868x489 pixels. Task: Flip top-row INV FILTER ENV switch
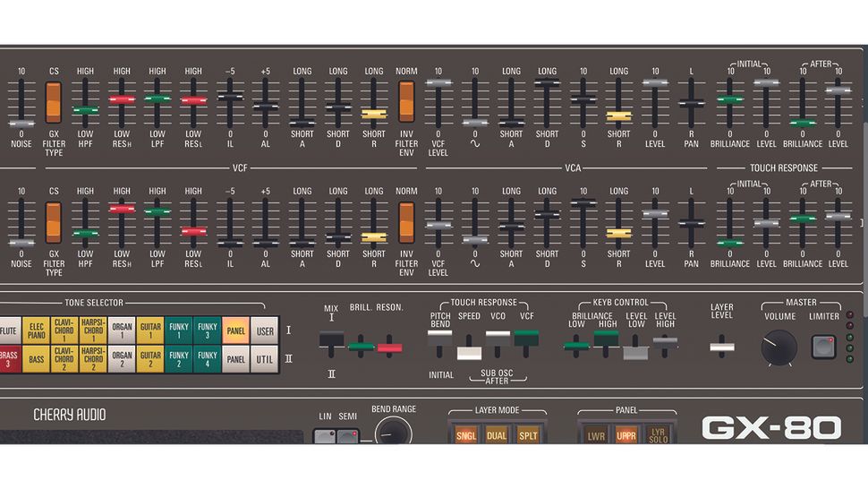pos(406,101)
